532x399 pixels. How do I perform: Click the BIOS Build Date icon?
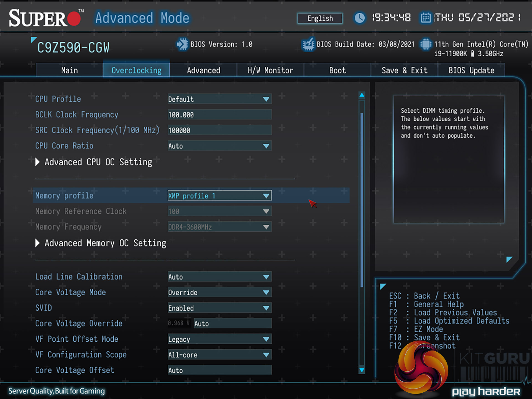click(x=308, y=44)
